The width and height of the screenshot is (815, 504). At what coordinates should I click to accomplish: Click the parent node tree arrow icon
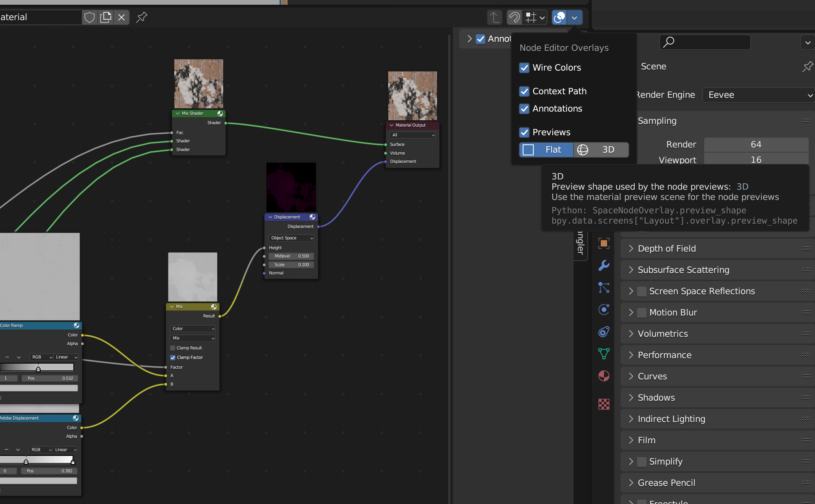495,17
